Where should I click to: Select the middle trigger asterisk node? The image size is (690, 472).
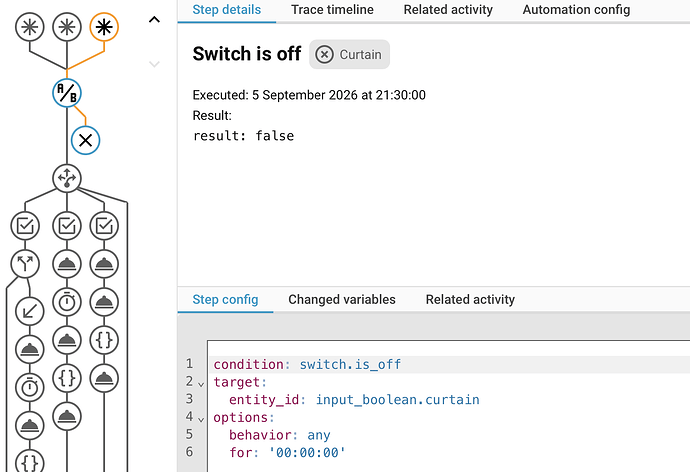coord(67,27)
